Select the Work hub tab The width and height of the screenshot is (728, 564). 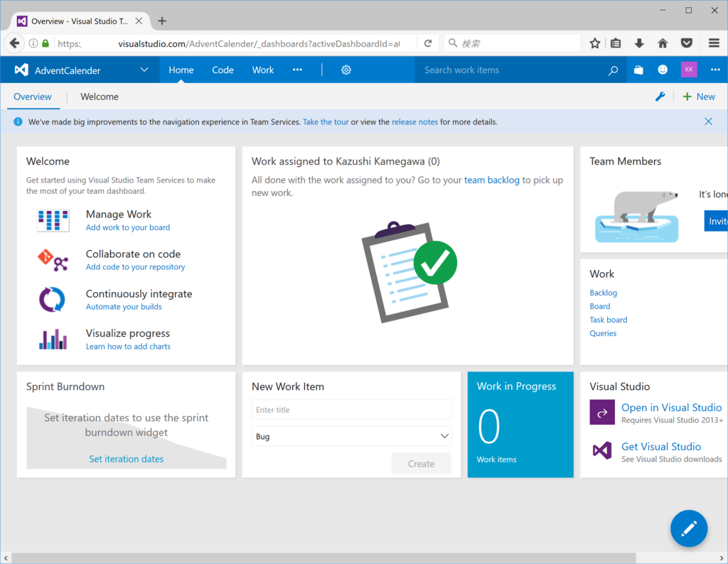coord(263,70)
